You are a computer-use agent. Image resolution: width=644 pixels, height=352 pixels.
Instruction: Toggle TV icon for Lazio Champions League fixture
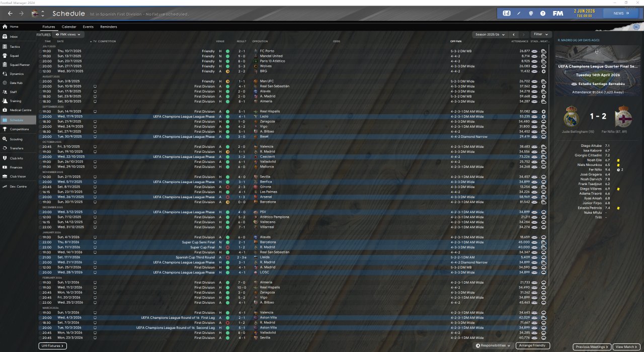pos(95,117)
